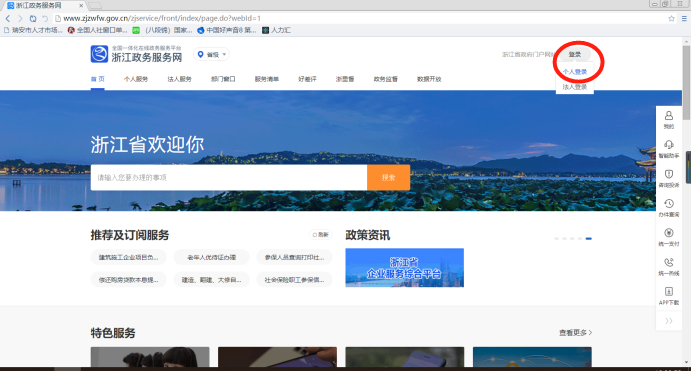The width and height of the screenshot is (692, 372).
Task: Click the undo arrow icon beside refresh
Action: [x=45, y=19]
